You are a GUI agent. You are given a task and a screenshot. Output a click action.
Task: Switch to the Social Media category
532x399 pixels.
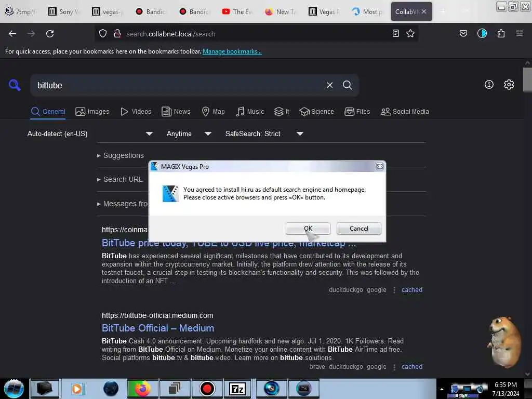coord(405,112)
